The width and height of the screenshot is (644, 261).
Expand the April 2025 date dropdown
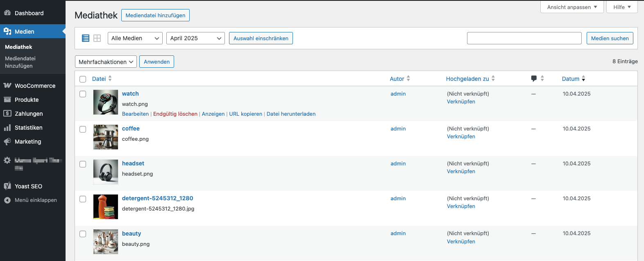pyautogui.click(x=195, y=38)
